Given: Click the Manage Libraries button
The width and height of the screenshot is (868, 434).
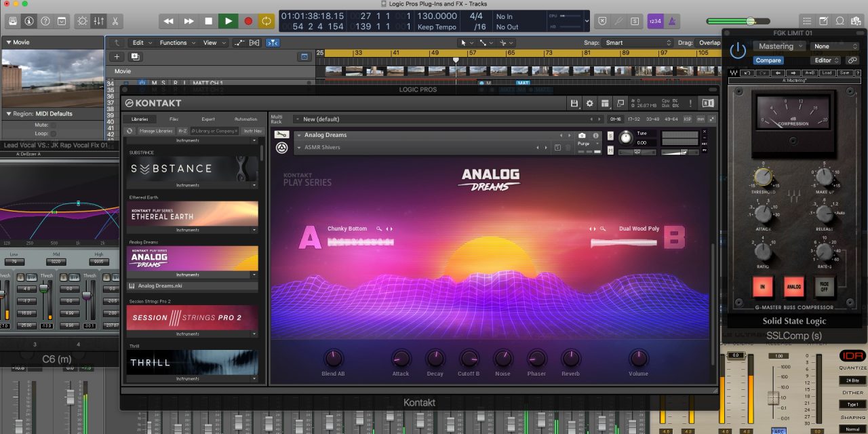Looking at the screenshot, I should 155,131.
